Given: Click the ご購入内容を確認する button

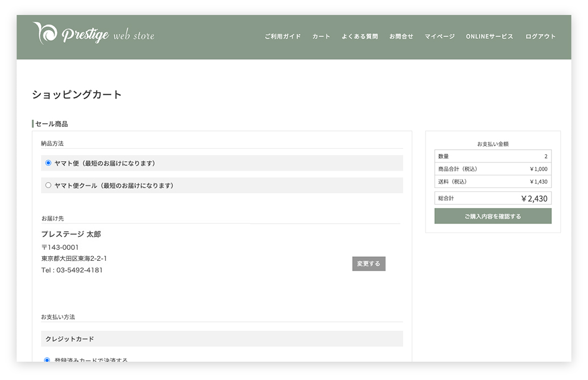Looking at the screenshot, I should point(493,216).
